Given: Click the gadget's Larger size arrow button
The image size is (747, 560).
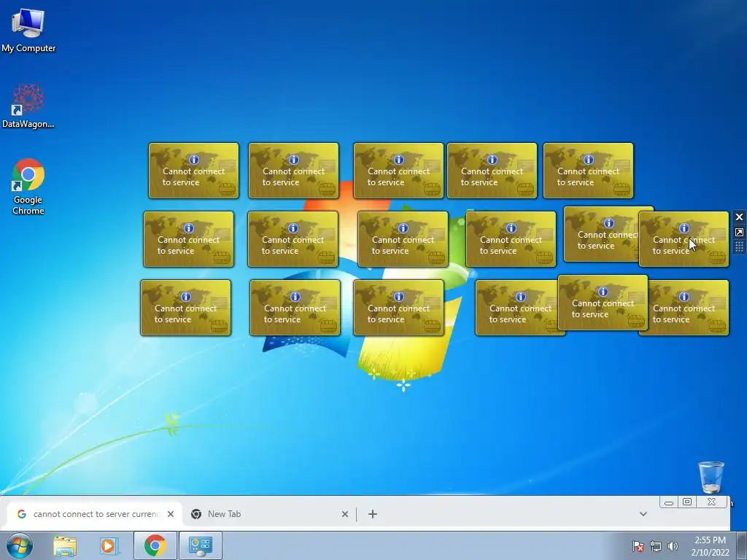Looking at the screenshot, I should (739, 233).
